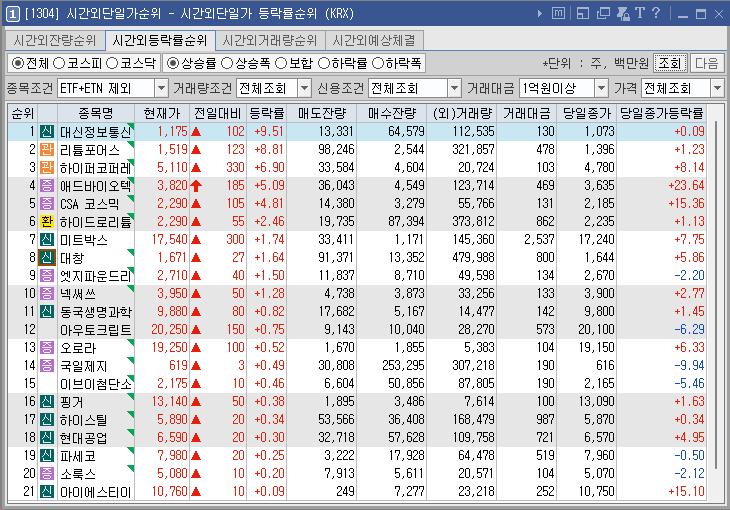
Task: Click the 증 badge beside 오로라
Action: tap(47, 347)
